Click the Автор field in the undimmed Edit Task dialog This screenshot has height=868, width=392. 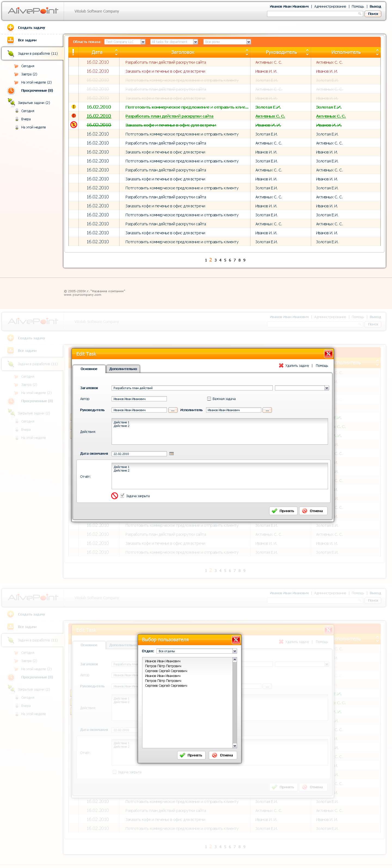[x=139, y=399]
